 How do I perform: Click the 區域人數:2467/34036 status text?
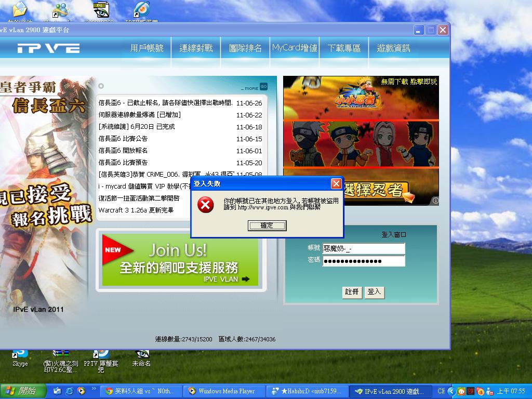tap(247, 339)
